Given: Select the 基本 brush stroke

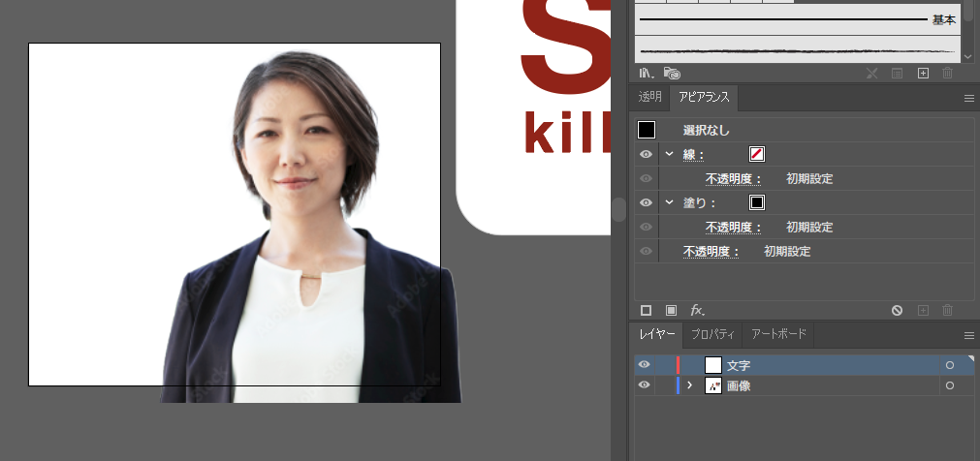Looking at the screenshot, I should tap(798, 19).
